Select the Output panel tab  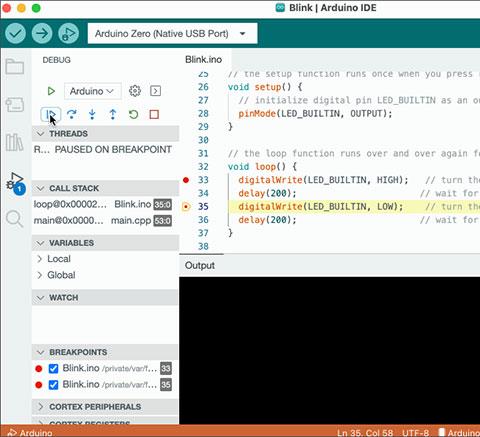tap(200, 266)
